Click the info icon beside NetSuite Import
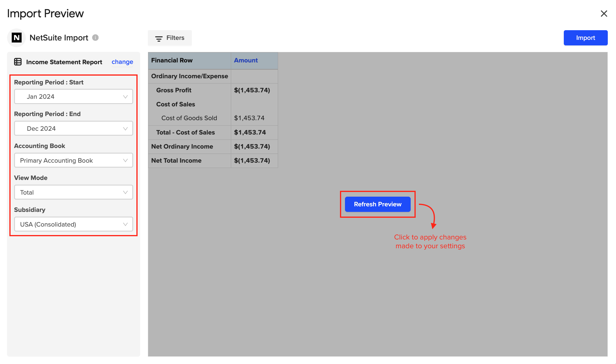The width and height of the screenshot is (616, 364). (x=95, y=38)
